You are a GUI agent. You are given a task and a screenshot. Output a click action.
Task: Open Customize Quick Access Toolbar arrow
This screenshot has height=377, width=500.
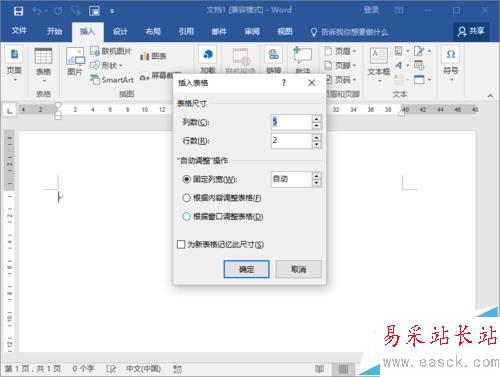[112, 12]
